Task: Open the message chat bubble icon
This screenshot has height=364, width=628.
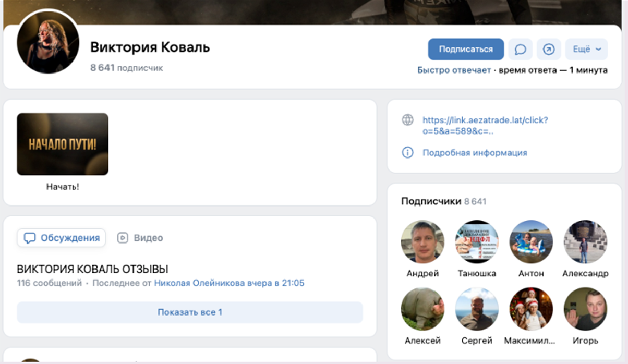Action: [x=520, y=49]
